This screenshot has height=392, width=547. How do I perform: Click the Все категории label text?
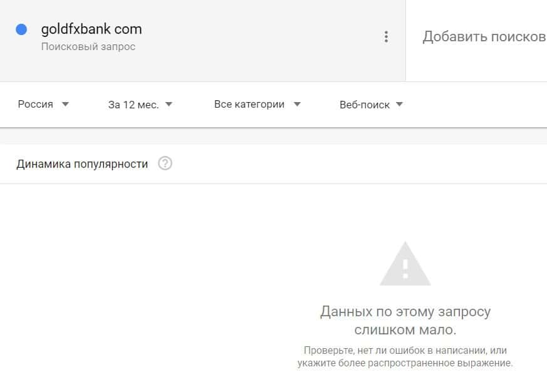(249, 104)
